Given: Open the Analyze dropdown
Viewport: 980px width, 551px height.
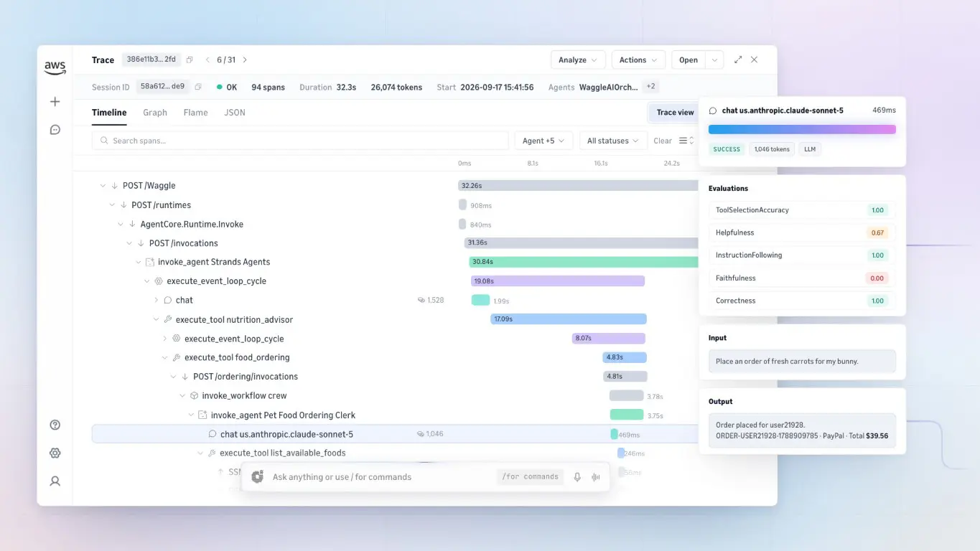Looking at the screenshot, I should (x=579, y=60).
